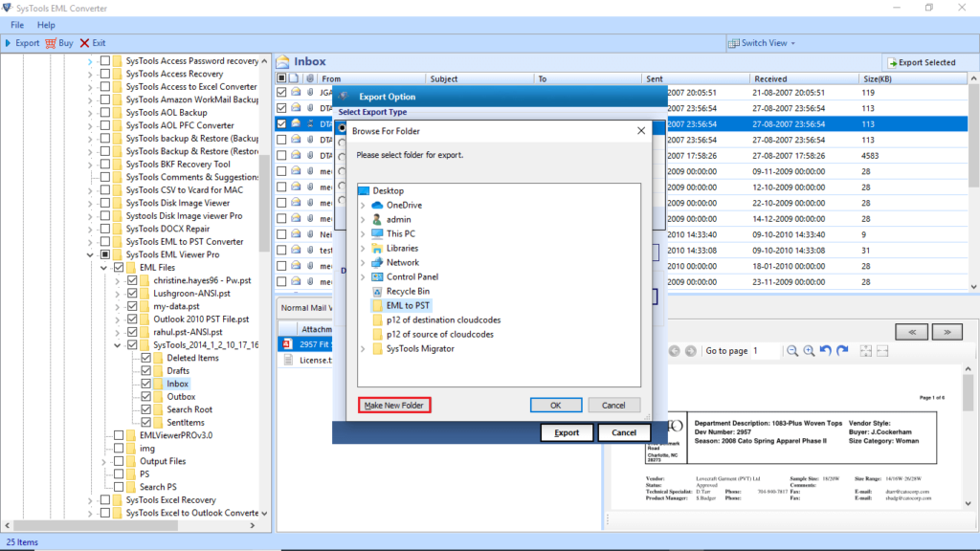This screenshot has height=551, width=980.
Task: Click the Buy cart icon in toolbar
Action: [x=51, y=43]
